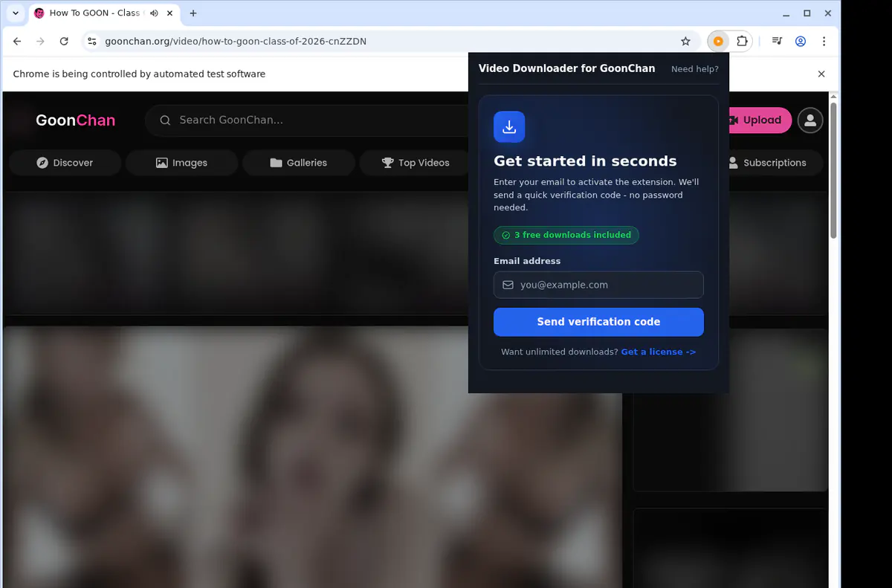Click the Need help? link
This screenshot has width=892, height=588.
(695, 69)
